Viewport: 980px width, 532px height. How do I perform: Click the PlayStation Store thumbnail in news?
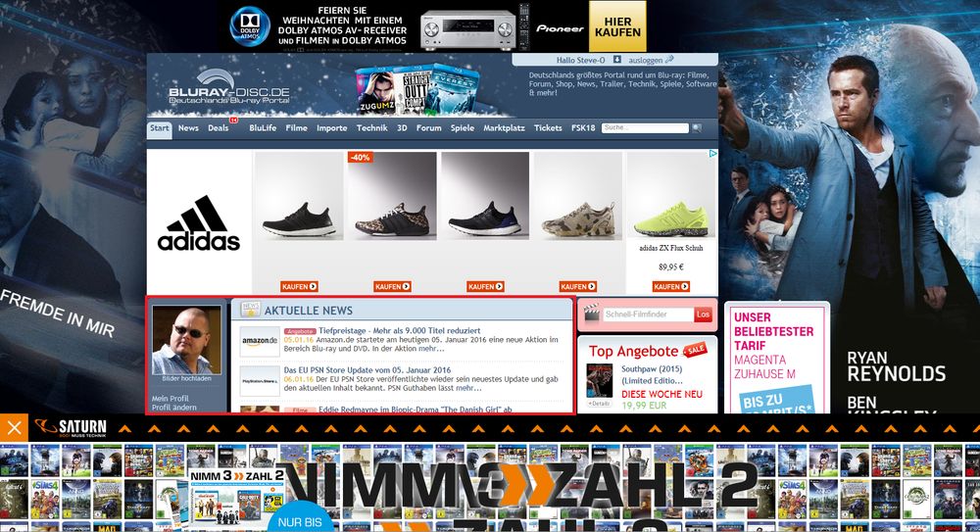[260, 381]
